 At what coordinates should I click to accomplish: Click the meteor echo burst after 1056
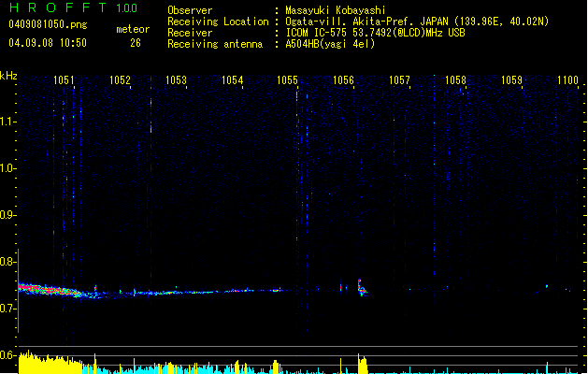363,288
